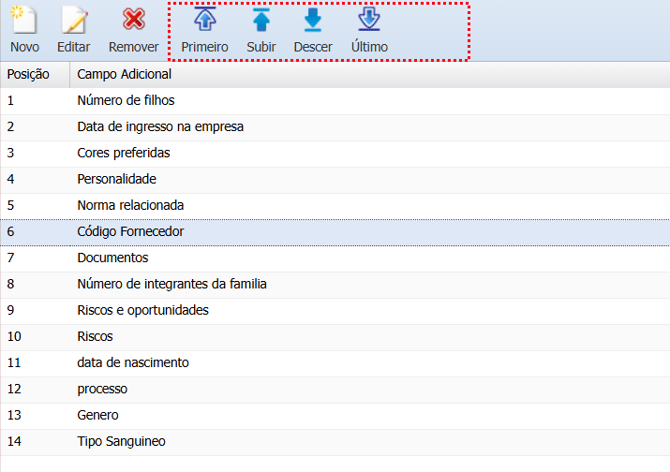Select the Personalidade entry
670x472 pixels.
point(117,179)
